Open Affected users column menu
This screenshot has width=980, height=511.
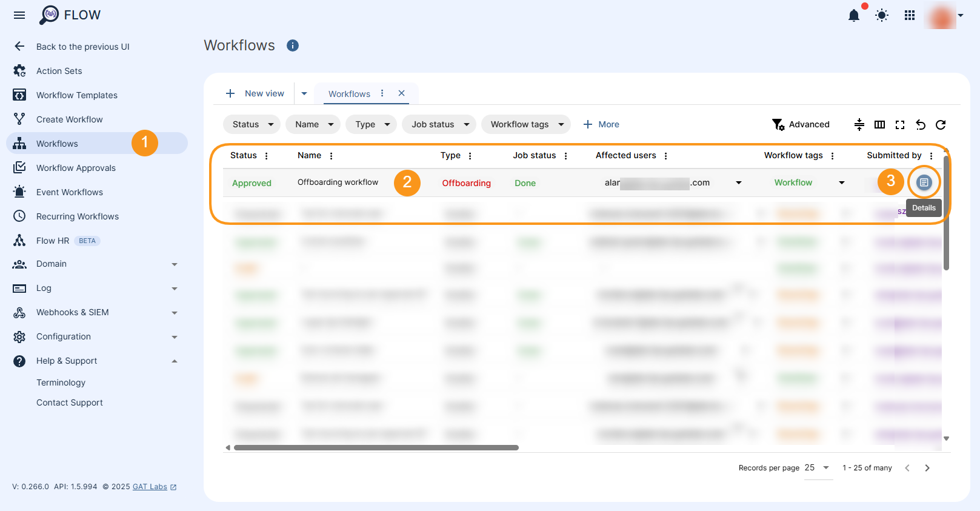[665, 156]
